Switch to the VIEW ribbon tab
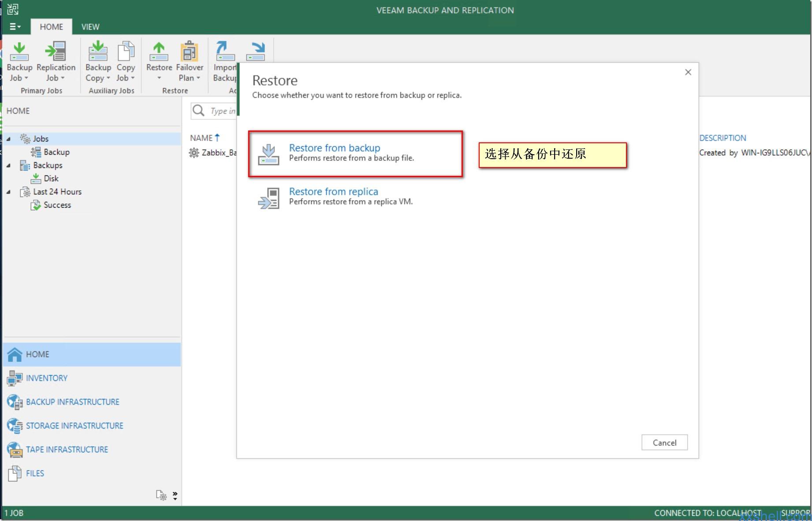 [90, 26]
